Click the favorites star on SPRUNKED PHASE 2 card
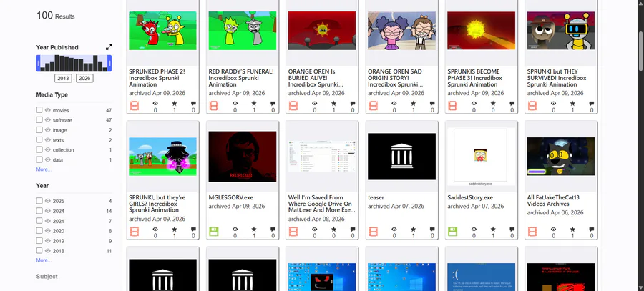Image resolution: width=644 pixels, height=291 pixels. click(x=174, y=104)
